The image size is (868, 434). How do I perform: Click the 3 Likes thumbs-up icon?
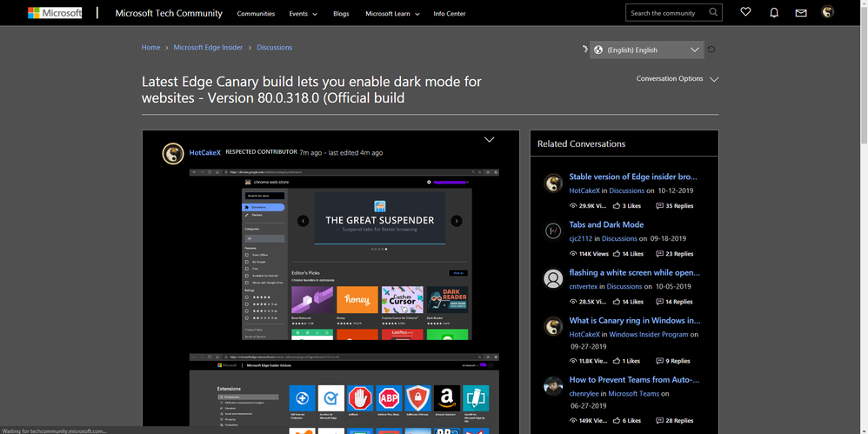tap(616, 206)
